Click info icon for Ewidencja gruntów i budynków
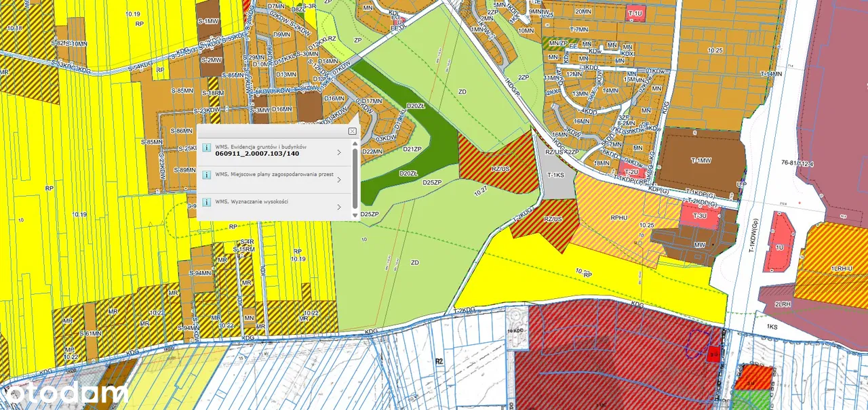The width and height of the screenshot is (868, 410). point(206,148)
